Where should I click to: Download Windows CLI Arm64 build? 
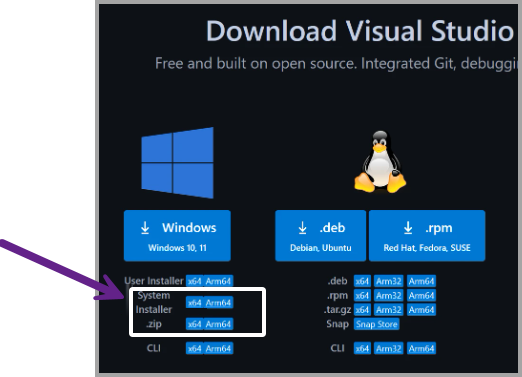point(218,348)
